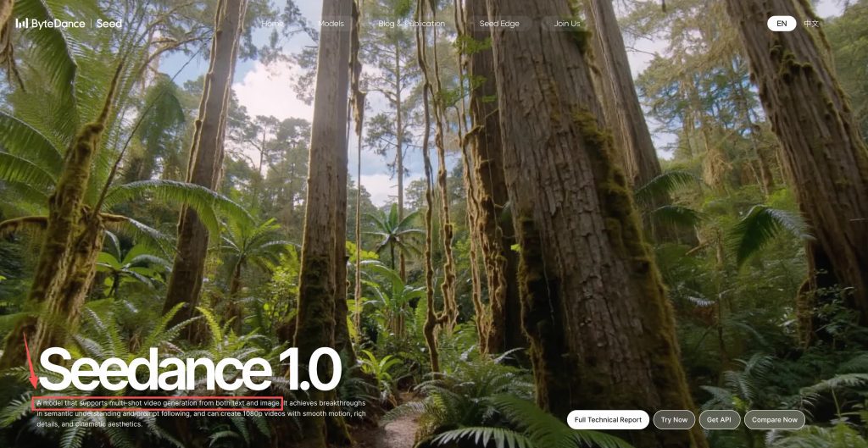868x448 pixels.
Task: Open the Models menu item
Action: [331, 24]
